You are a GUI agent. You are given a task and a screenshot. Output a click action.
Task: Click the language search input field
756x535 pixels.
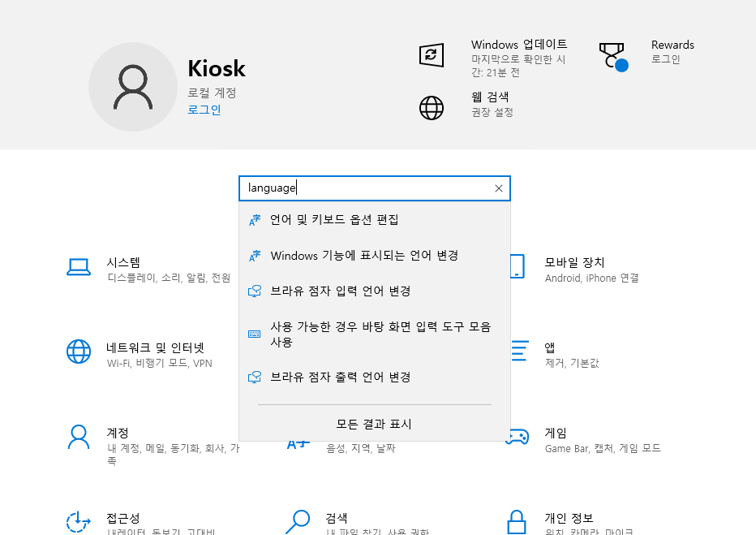click(365, 188)
